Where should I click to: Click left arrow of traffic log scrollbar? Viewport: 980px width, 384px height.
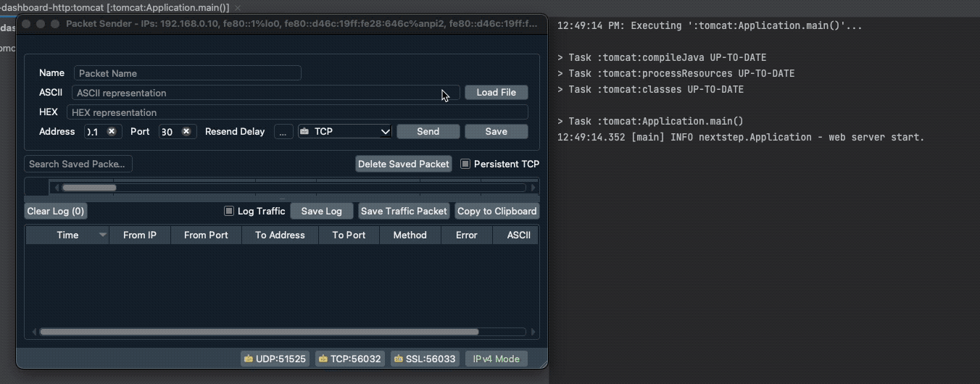(x=33, y=333)
